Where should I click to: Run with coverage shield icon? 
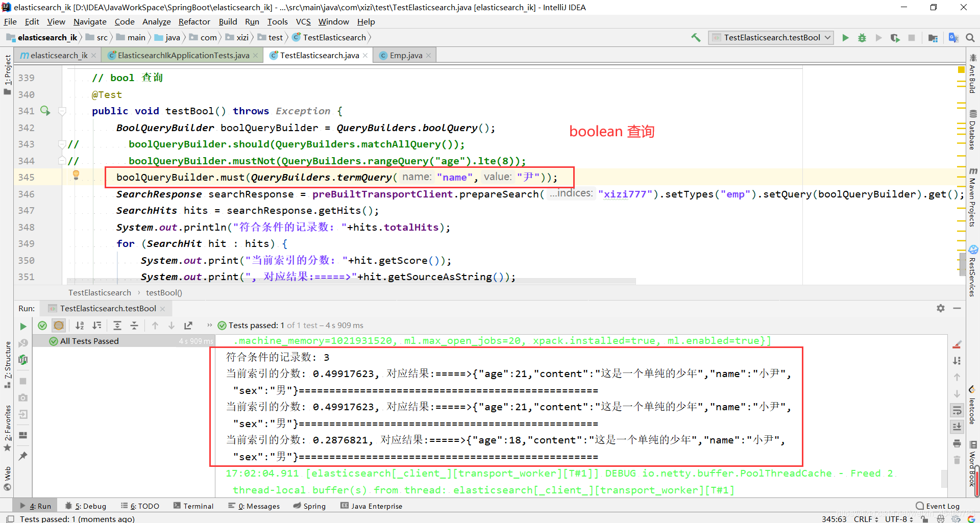click(x=895, y=38)
